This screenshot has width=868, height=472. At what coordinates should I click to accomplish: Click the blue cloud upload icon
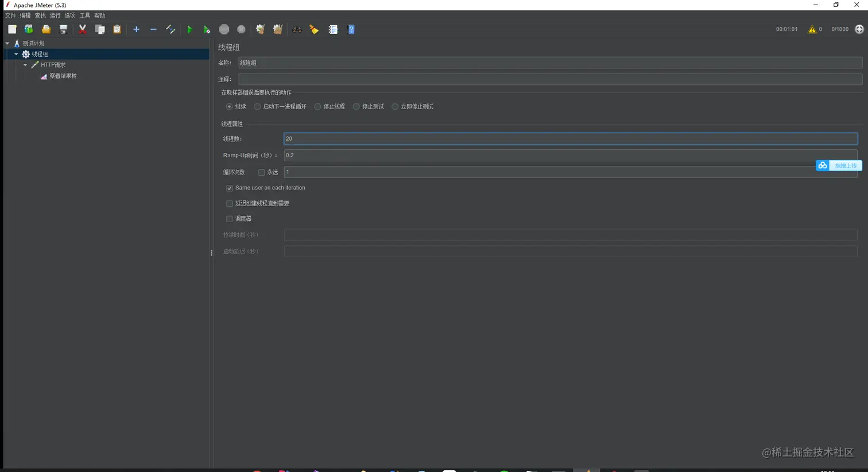point(823,165)
